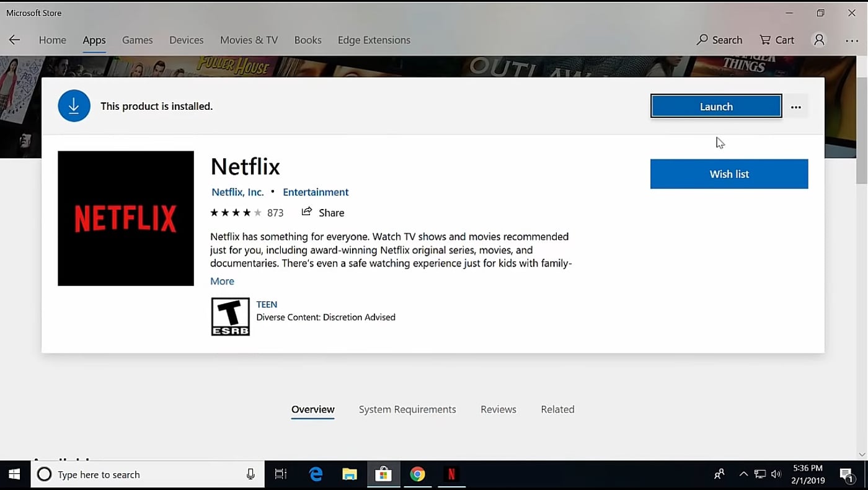Open the Entertainment category link
The width and height of the screenshot is (868, 490).
click(x=316, y=192)
